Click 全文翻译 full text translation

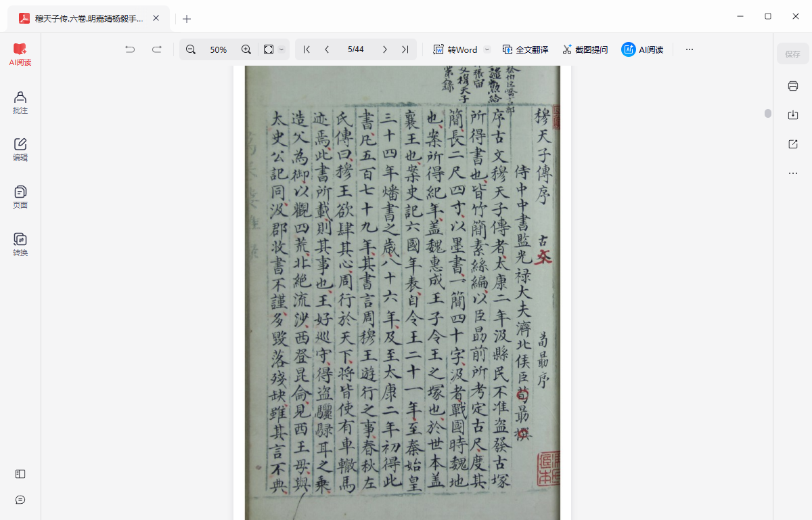(525, 49)
